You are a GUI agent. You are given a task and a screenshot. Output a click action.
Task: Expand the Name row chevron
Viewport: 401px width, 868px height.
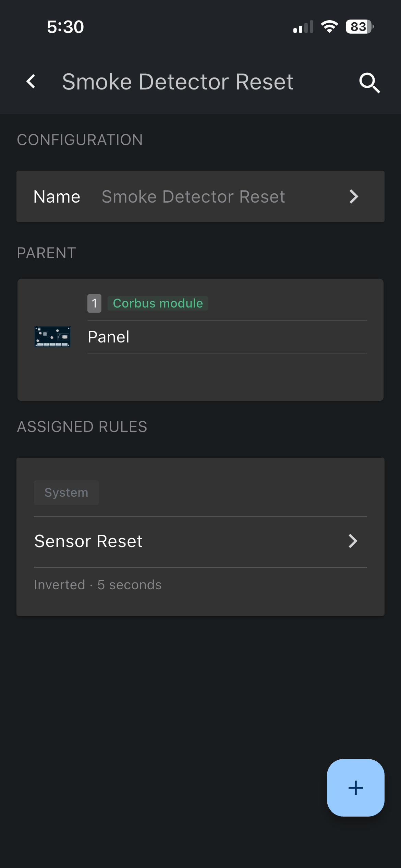354,196
